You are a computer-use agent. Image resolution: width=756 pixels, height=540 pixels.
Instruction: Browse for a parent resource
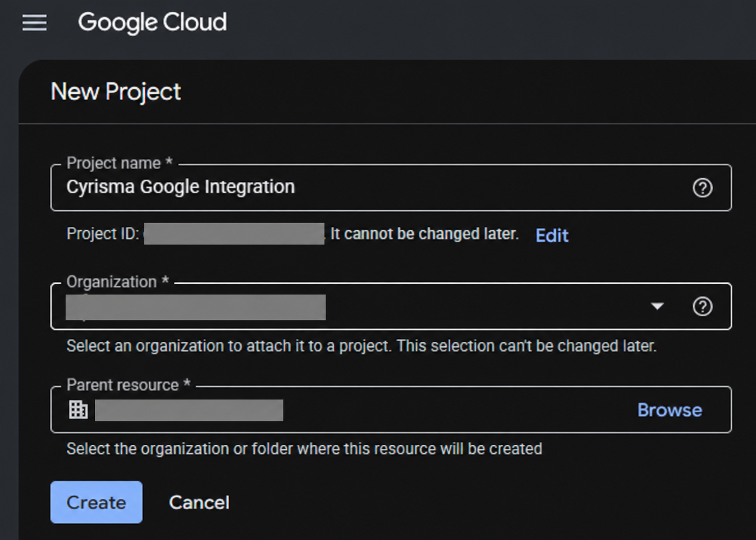[x=669, y=410]
